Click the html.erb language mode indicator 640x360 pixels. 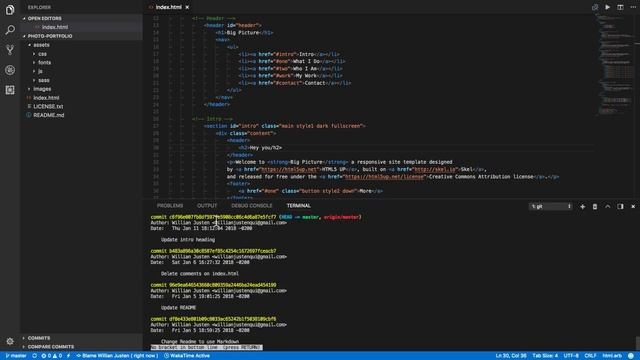click(612, 356)
